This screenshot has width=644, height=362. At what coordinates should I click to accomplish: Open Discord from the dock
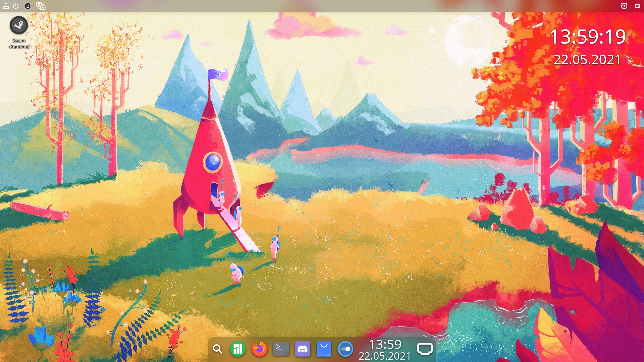pos(302,349)
